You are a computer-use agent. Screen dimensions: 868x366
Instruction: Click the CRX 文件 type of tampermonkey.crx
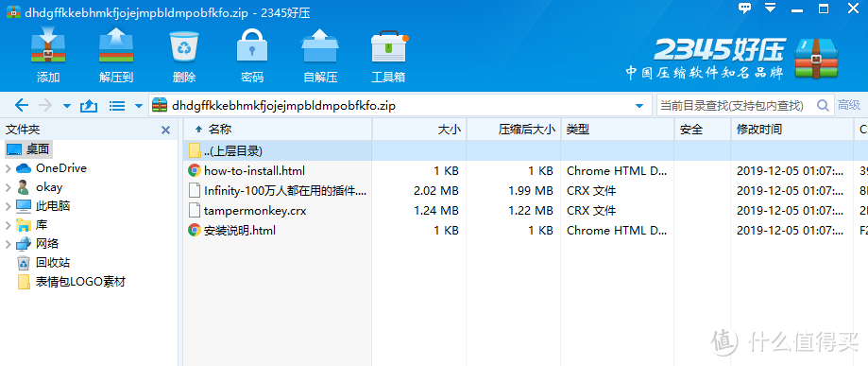pos(591,211)
